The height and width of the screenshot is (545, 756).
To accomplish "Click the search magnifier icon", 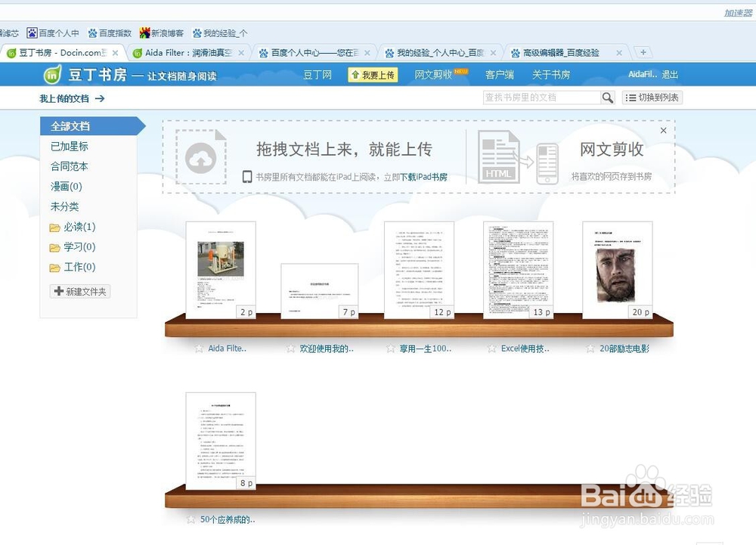I will point(608,98).
